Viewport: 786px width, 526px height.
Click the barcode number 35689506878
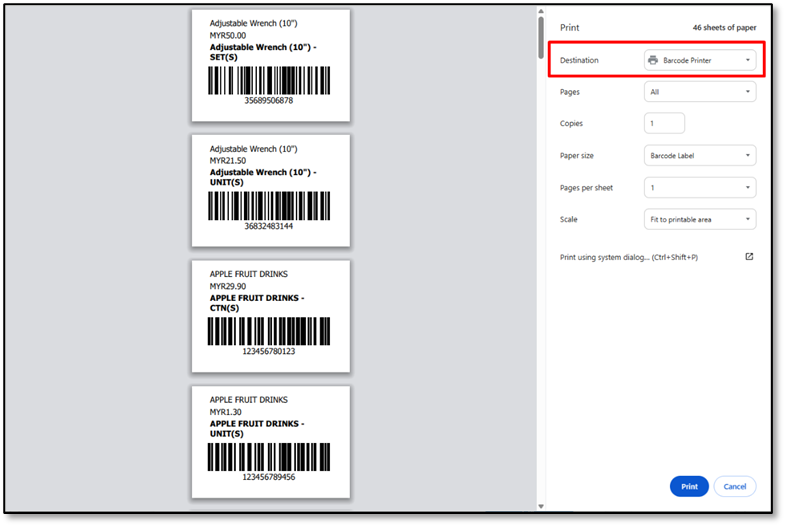(x=269, y=101)
